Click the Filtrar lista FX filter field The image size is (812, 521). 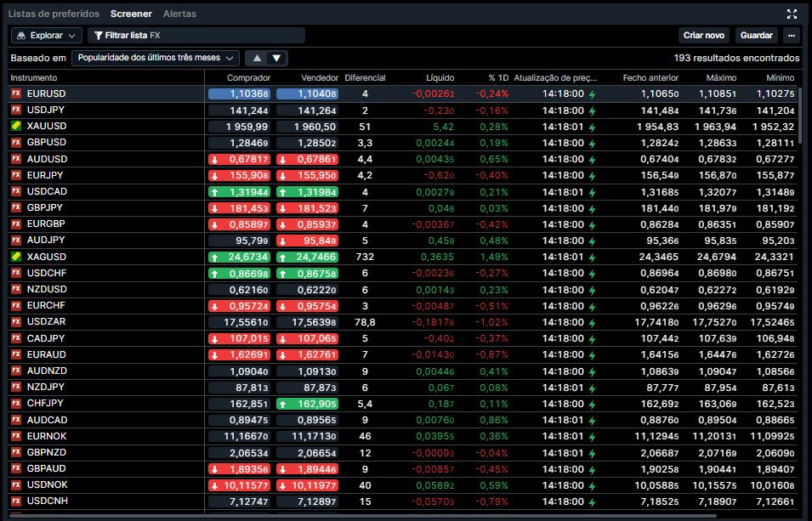pyautogui.click(x=196, y=35)
